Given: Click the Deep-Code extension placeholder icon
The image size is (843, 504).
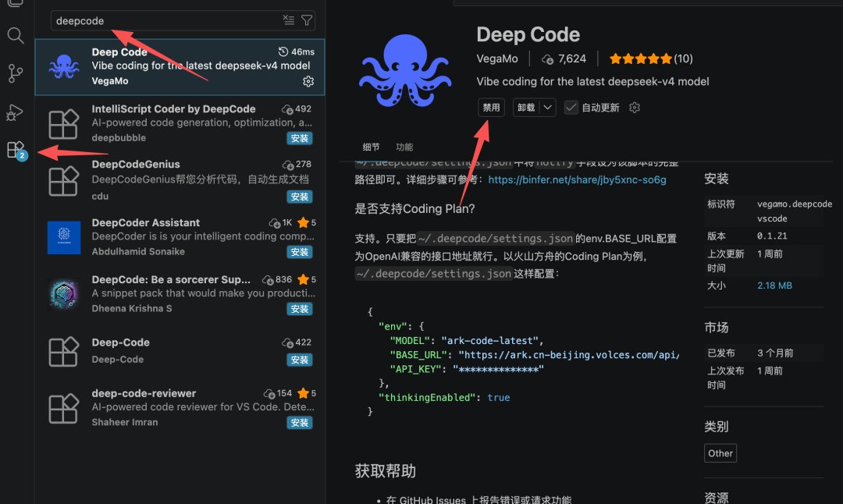Looking at the screenshot, I should [x=63, y=351].
